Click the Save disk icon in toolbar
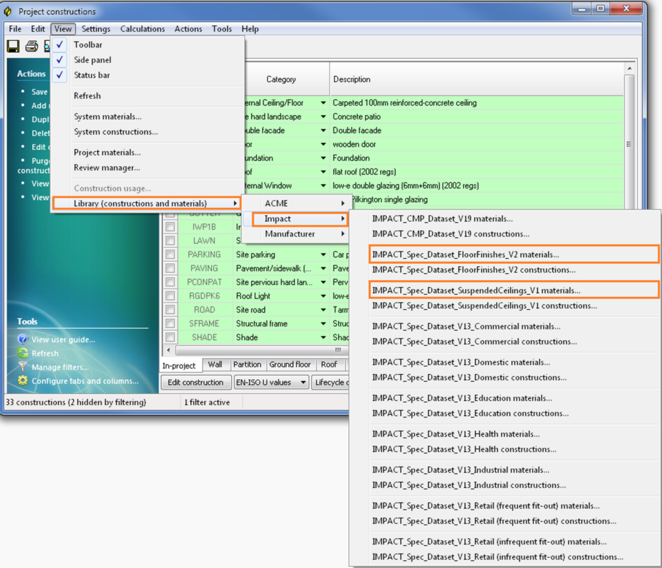The image size is (662, 568). [14, 46]
